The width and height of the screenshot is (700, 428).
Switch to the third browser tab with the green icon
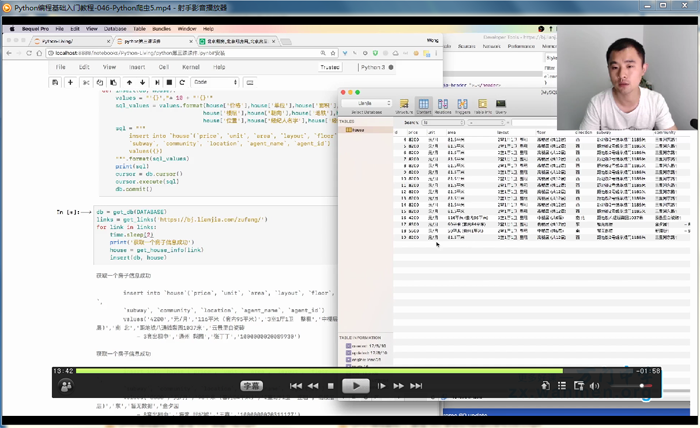coord(237,41)
